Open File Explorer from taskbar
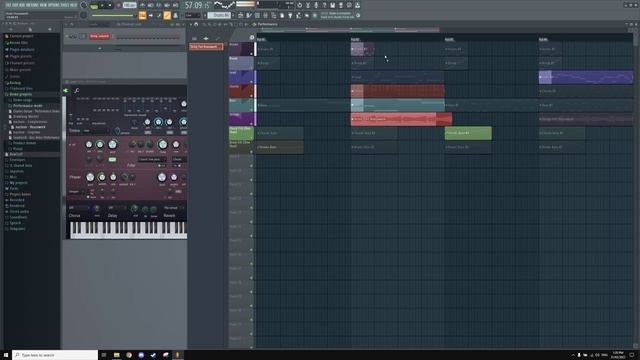The height and width of the screenshot is (360, 640). click(x=116, y=355)
